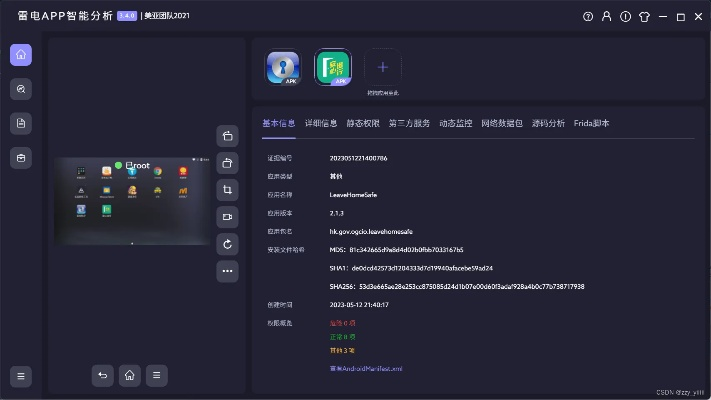Click the SHA256 hash value line
The height and width of the screenshot is (400, 711).
coord(457,287)
